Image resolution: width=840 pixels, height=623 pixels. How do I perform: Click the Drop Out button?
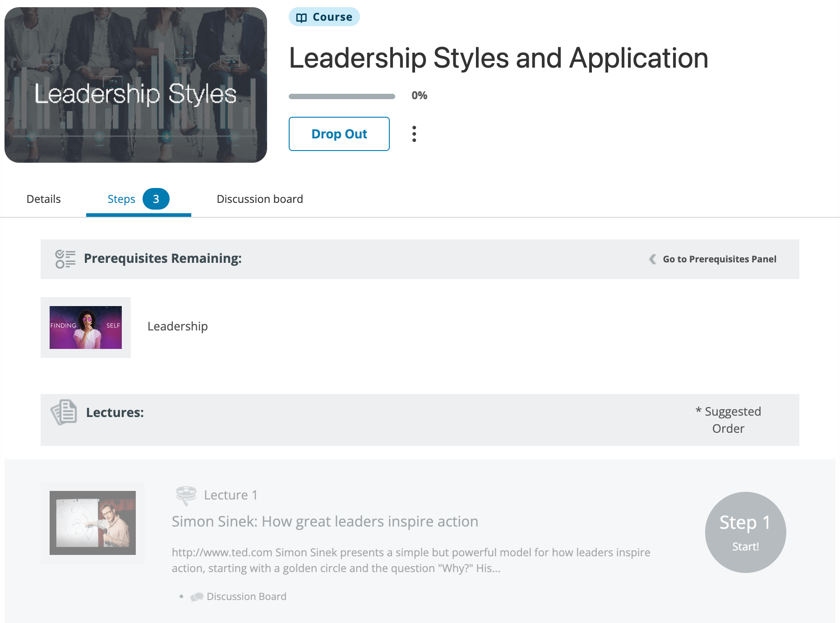(339, 134)
